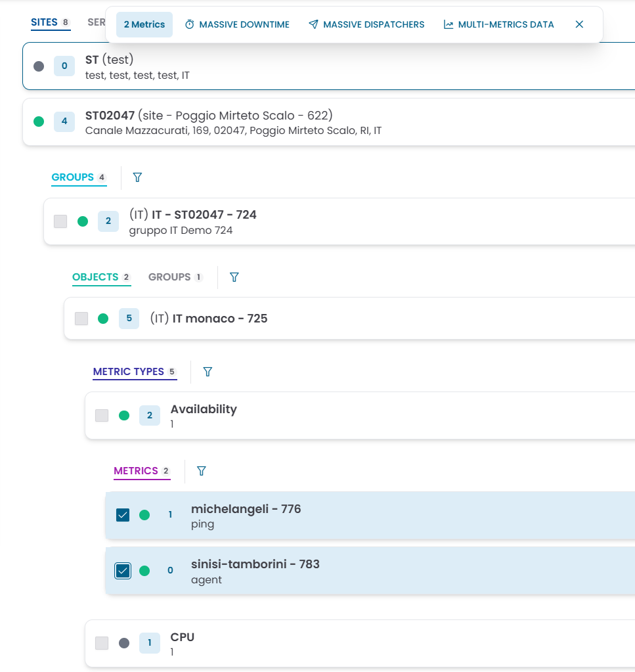
Task: Click the filter icon next to Groups tab
Action: [137, 177]
